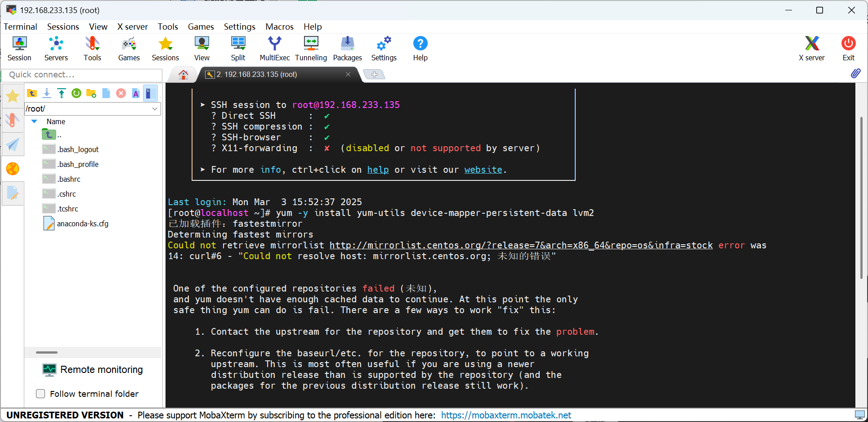
Task: Collapse the Name column tree
Action: tap(34, 121)
